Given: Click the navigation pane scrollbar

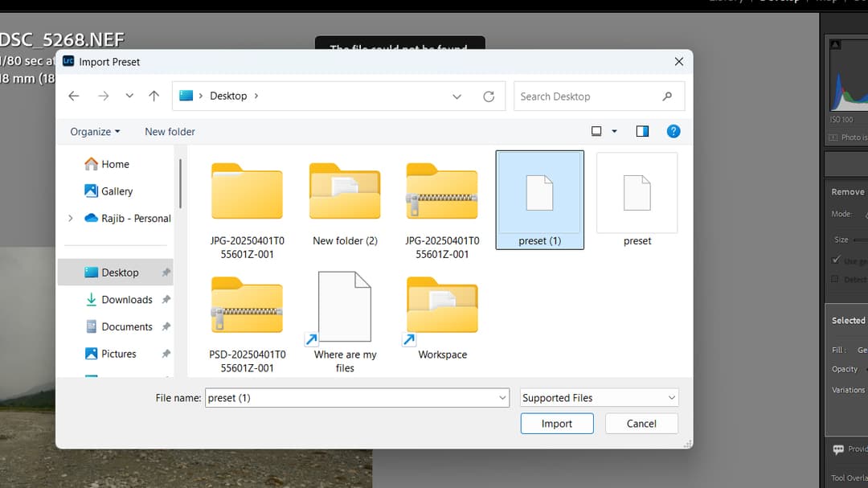Looking at the screenshot, I should pos(181,184).
